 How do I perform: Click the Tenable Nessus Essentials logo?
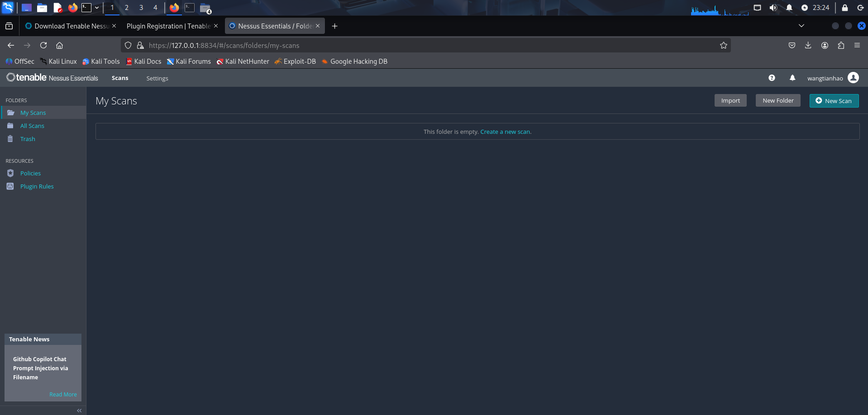tap(52, 78)
